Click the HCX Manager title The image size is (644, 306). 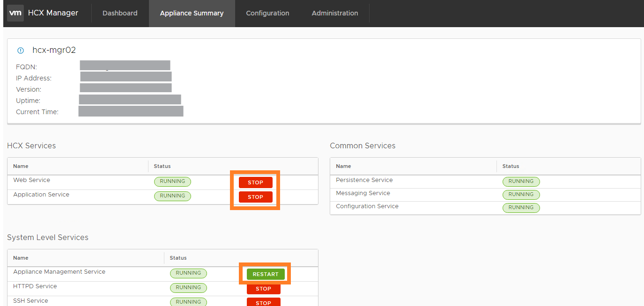53,13
